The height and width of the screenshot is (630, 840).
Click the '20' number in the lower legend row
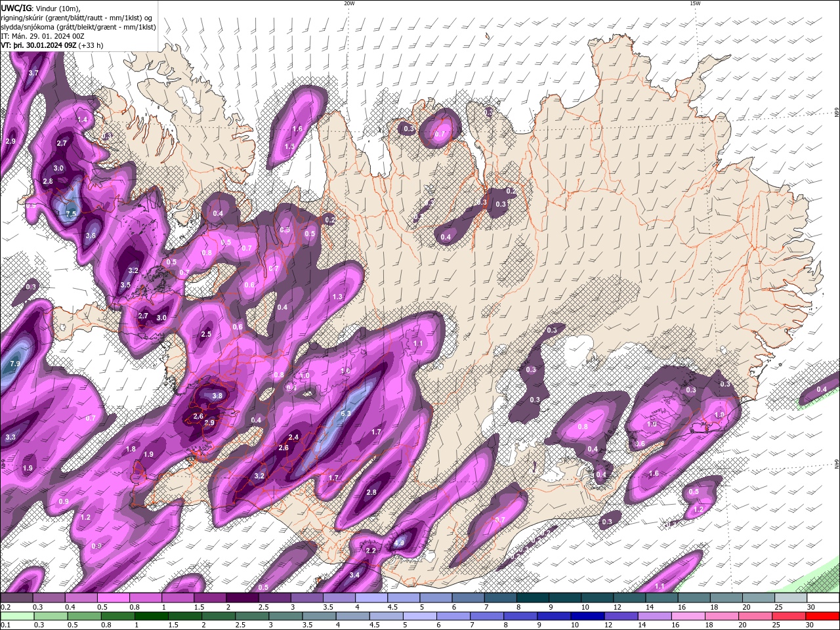[x=742, y=625]
